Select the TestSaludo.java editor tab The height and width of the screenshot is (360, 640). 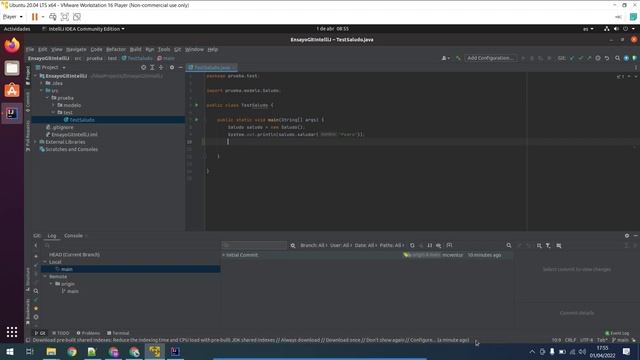(x=212, y=67)
